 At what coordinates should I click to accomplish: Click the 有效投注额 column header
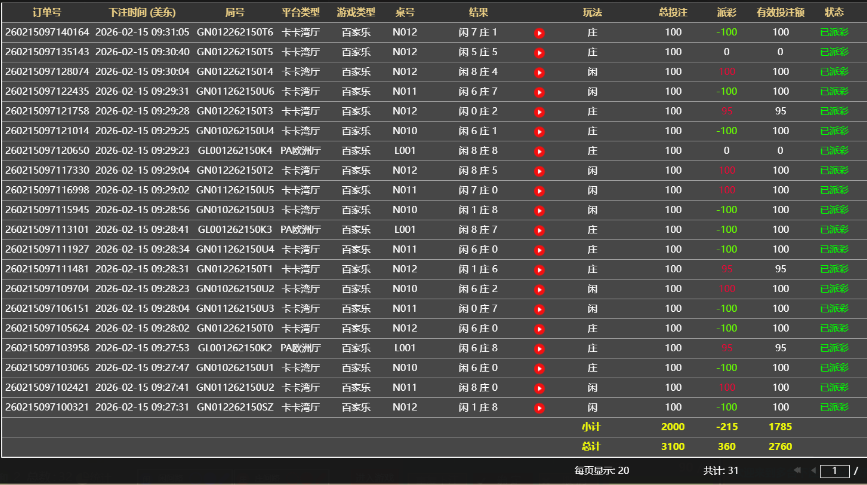[x=780, y=12]
